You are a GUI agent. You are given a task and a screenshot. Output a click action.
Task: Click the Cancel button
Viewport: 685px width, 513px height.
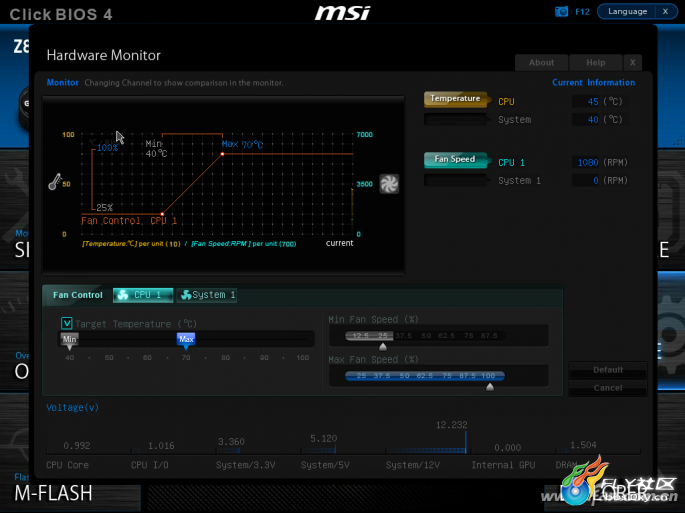point(608,388)
